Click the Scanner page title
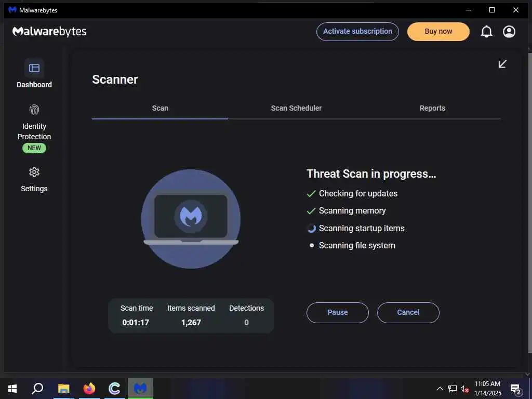The image size is (532, 399). [115, 79]
